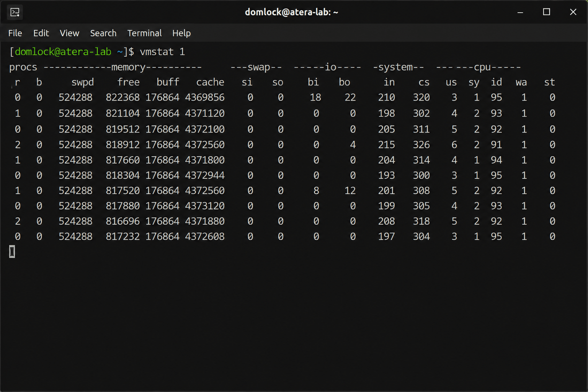
Task: Click the terminal cursor block
Action: pos(12,252)
